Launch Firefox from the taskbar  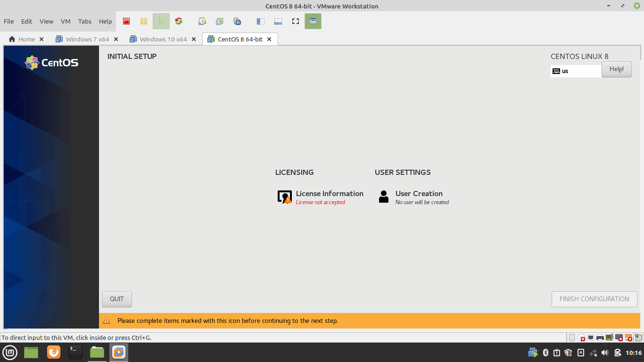point(54,352)
